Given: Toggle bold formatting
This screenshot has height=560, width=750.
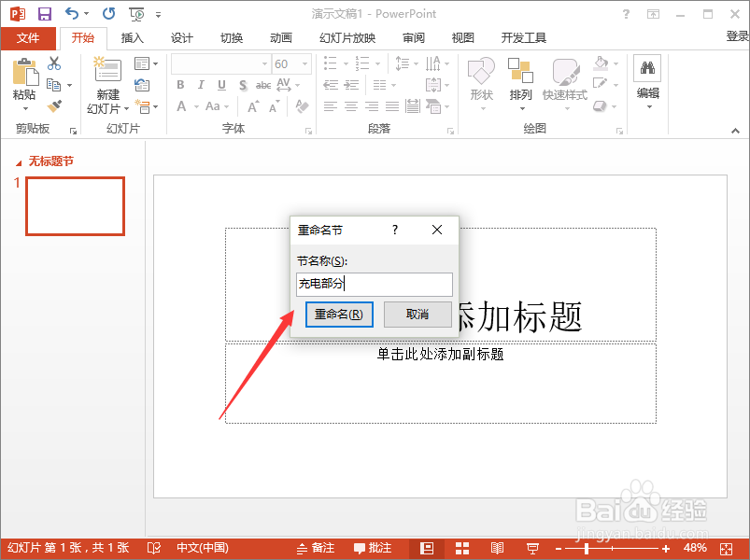Looking at the screenshot, I should click(x=179, y=84).
